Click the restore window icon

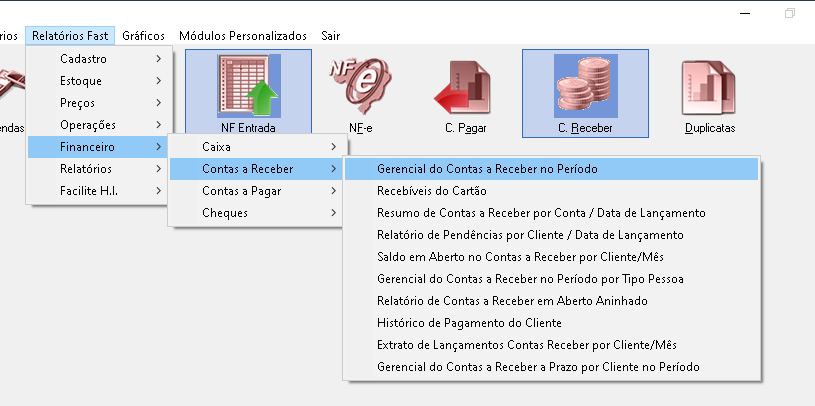tap(790, 13)
